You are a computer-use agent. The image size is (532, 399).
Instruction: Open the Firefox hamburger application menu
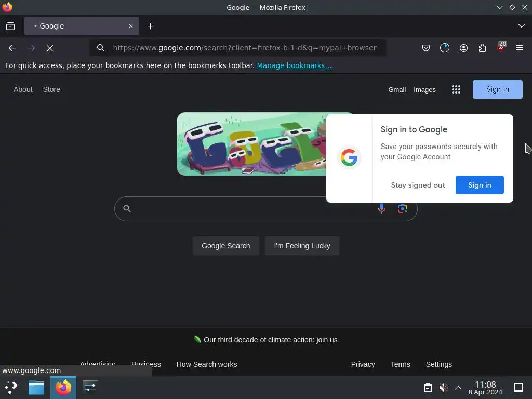click(x=520, y=48)
